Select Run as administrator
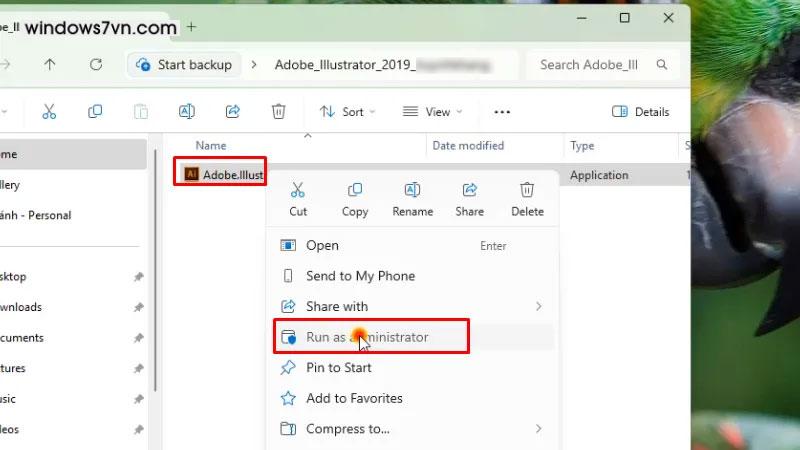This screenshot has width=800, height=450. tap(367, 337)
